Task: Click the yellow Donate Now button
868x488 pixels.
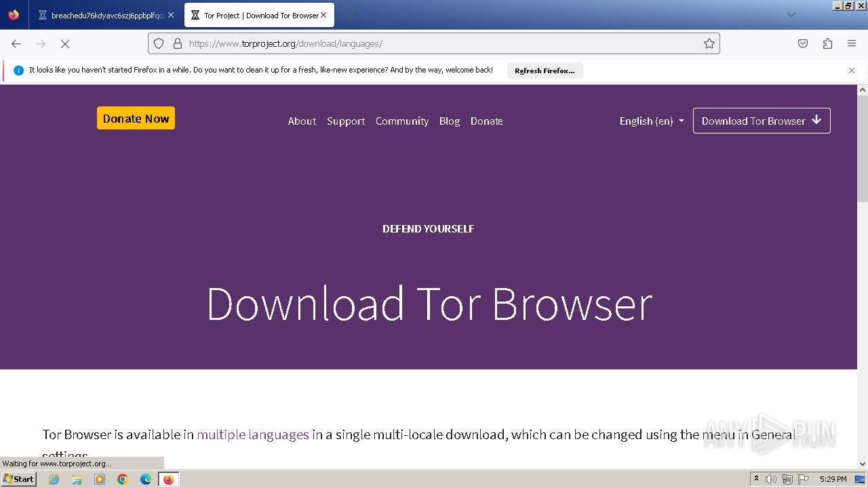Action: coord(136,118)
